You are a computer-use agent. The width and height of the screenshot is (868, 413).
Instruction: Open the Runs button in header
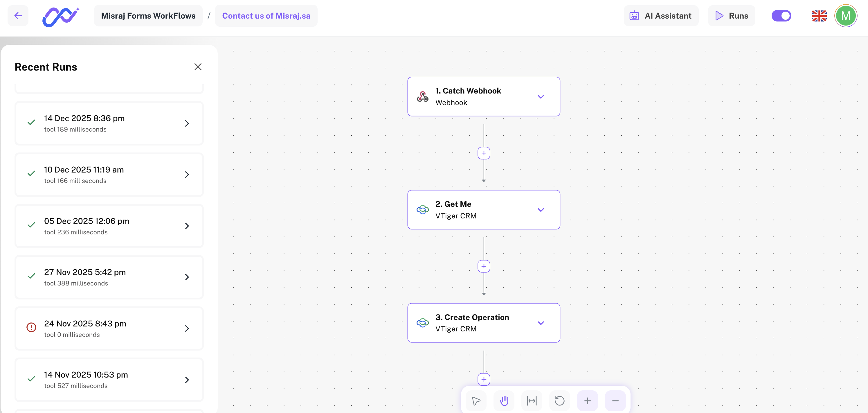732,15
